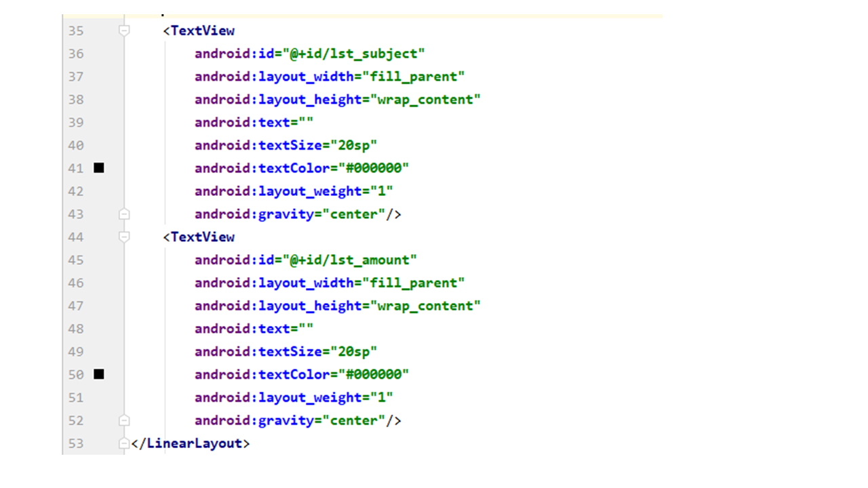Open the black color swatch on line 50
Viewport: 868px width, 488px height.
(x=99, y=374)
